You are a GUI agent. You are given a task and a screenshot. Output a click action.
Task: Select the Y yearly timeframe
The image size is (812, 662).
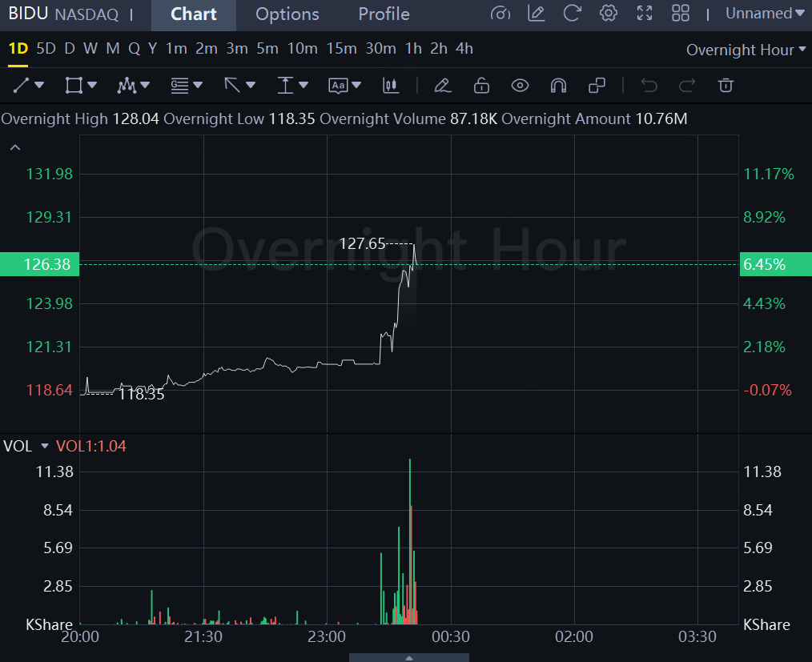pyautogui.click(x=152, y=49)
